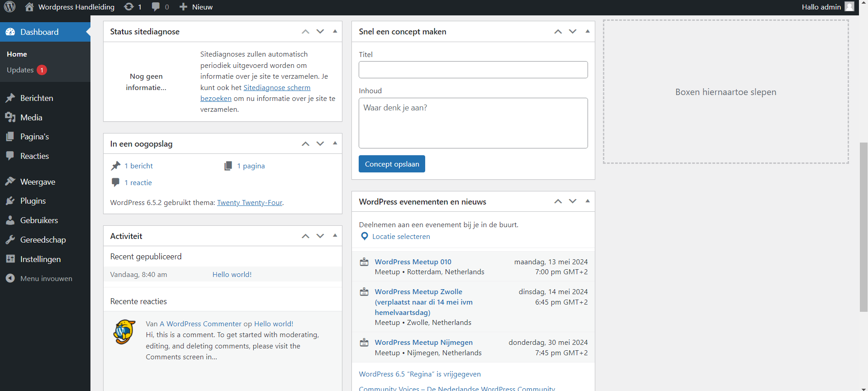This screenshot has height=391, width=868.
Task: Click the page vertical scrollbar
Action: (863, 227)
